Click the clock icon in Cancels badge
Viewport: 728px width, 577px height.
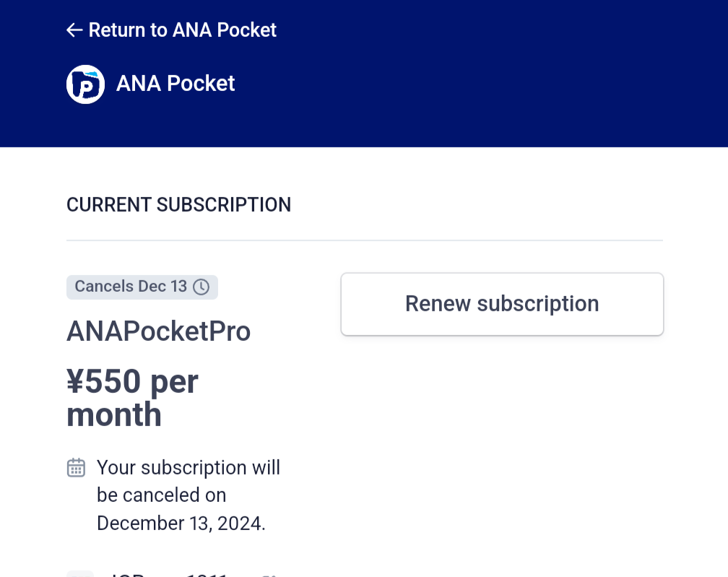tap(201, 287)
